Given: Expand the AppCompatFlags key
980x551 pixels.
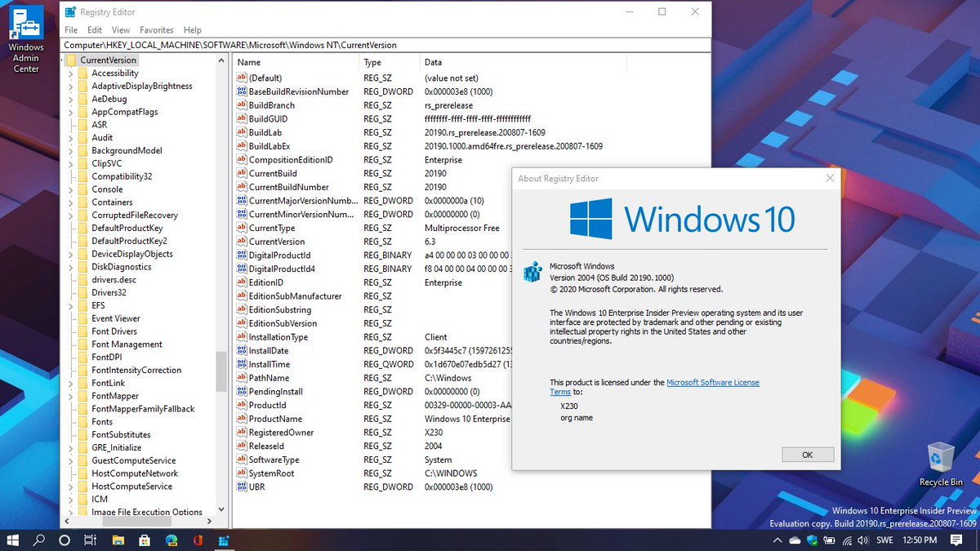Looking at the screenshot, I should [x=71, y=112].
